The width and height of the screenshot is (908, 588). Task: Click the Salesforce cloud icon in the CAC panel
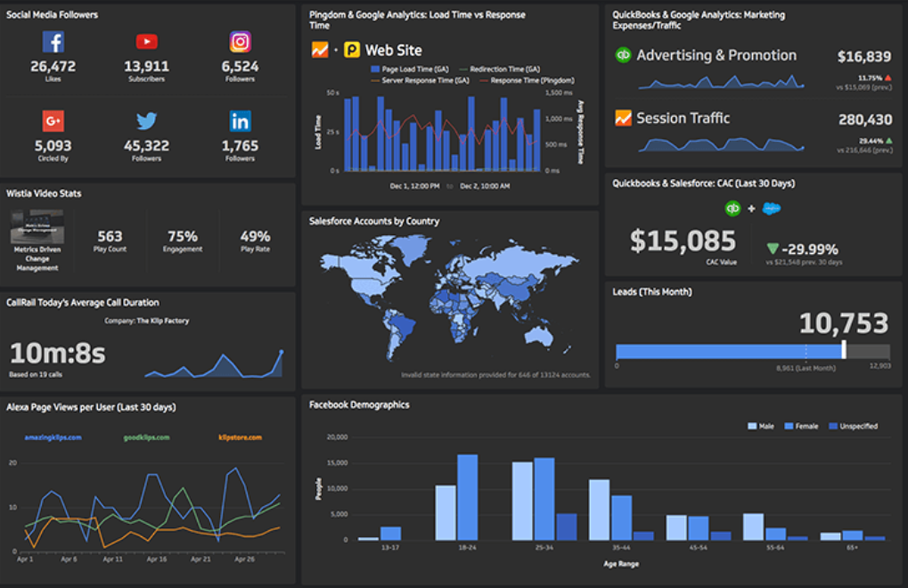point(771,208)
